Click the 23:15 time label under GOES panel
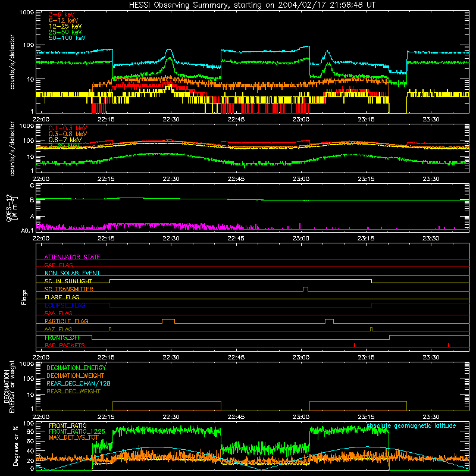This screenshot has height=476, width=476. click(x=366, y=239)
